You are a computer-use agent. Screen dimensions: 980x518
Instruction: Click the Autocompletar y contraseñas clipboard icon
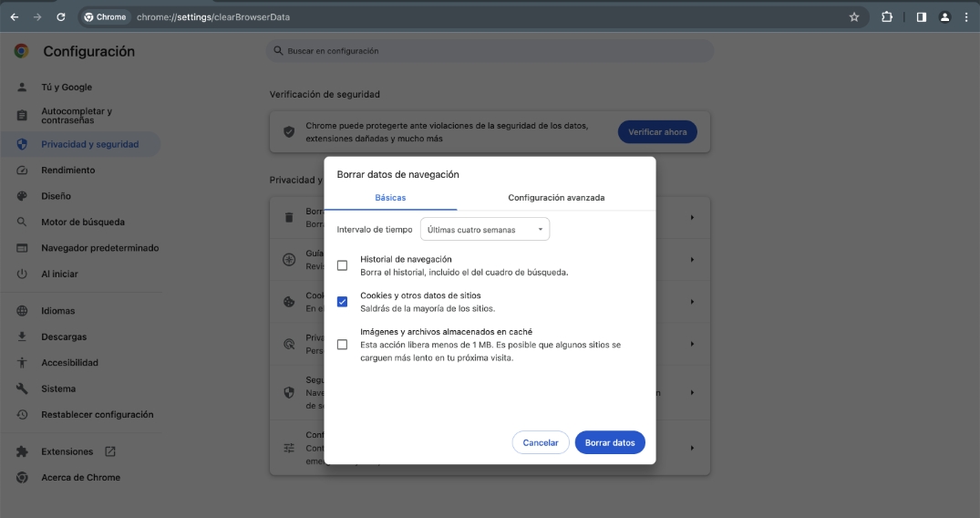click(x=22, y=115)
